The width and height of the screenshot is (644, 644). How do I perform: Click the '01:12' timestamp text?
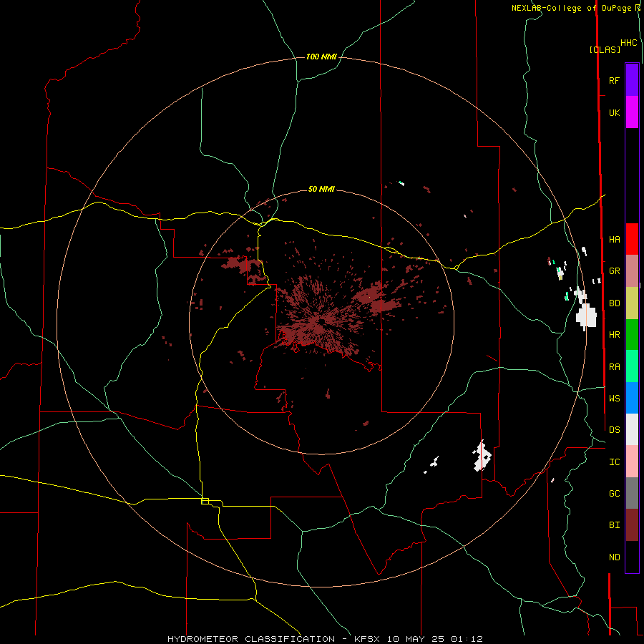pyautogui.click(x=467, y=639)
